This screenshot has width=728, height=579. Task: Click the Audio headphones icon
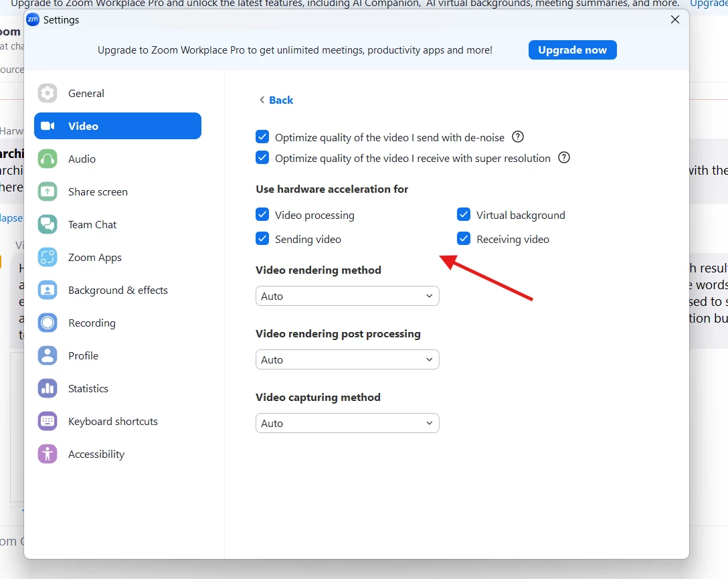[48, 159]
